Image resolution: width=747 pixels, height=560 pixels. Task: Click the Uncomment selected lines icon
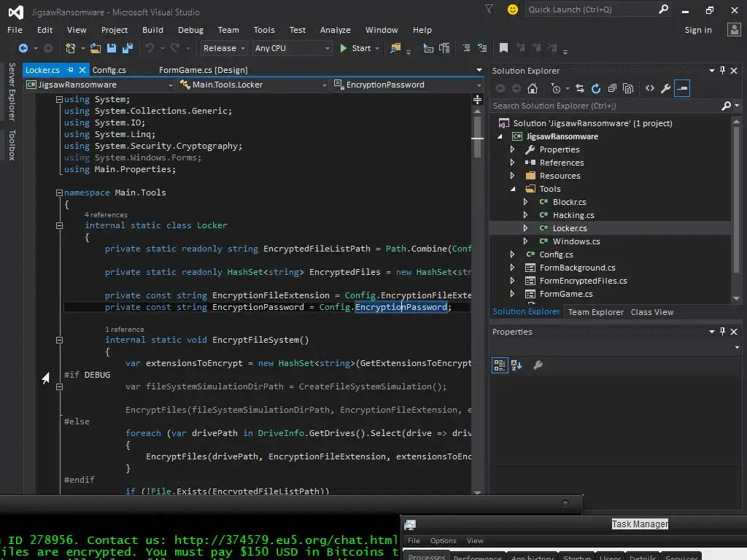482,48
